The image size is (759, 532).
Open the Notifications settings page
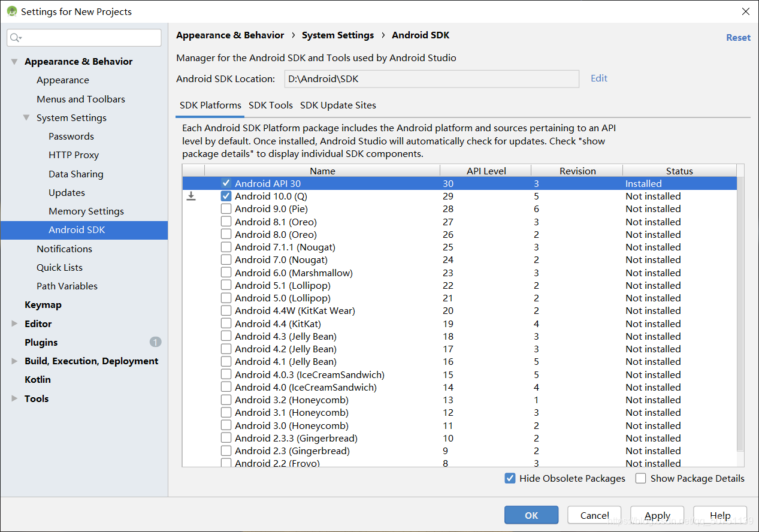coord(64,249)
